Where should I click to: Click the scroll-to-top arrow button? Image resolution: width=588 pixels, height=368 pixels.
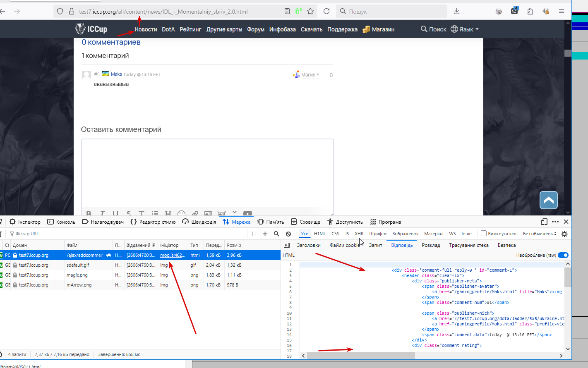point(549,201)
